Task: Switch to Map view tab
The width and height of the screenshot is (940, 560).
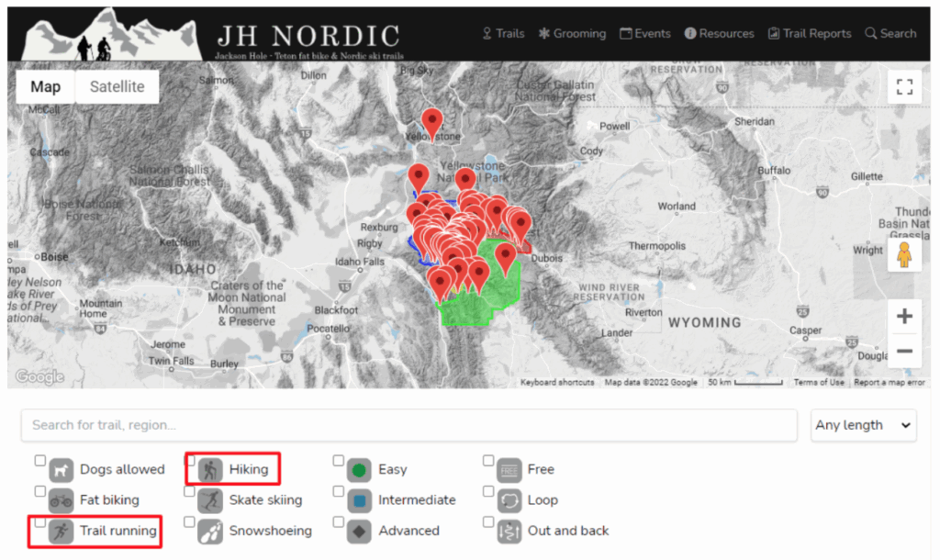Action: click(x=46, y=87)
